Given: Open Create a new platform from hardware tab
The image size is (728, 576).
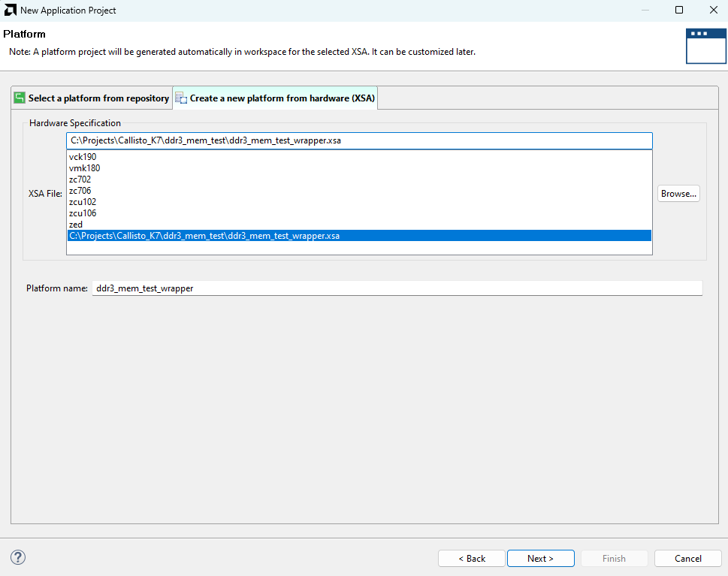Looking at the screenshot, I should [x=282, y=98].
